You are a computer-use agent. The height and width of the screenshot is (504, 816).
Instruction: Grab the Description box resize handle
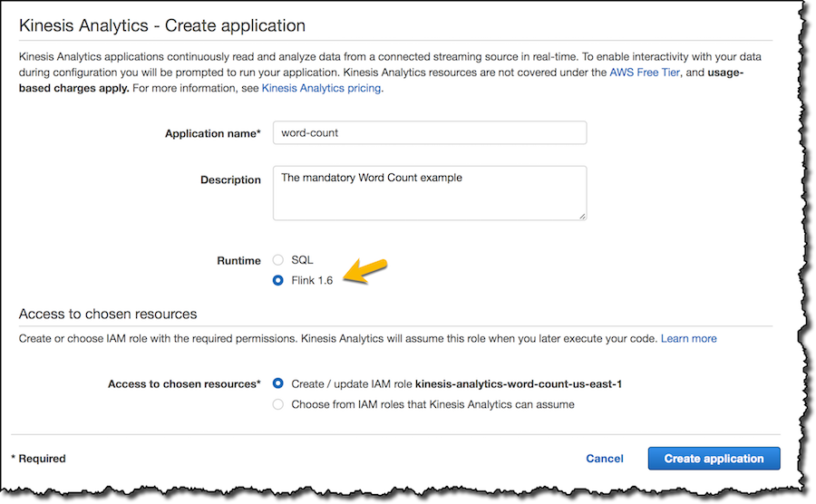tap(582, 216)
